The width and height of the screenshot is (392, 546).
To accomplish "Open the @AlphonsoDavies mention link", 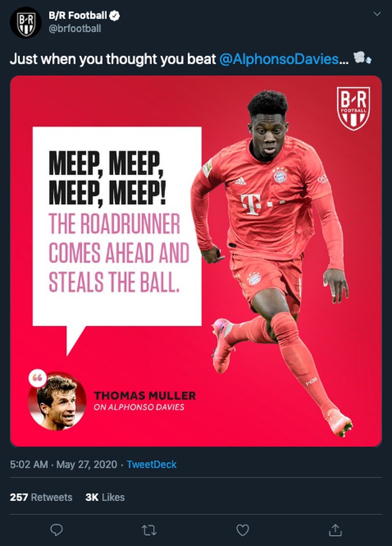I will pyautogui.click(x=279, y=59).
